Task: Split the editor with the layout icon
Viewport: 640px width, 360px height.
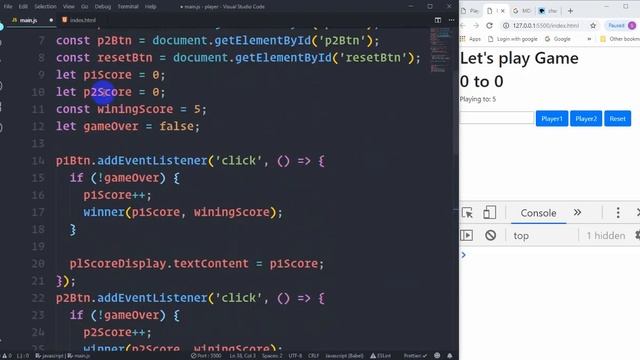Action: [x=438, y=20]
